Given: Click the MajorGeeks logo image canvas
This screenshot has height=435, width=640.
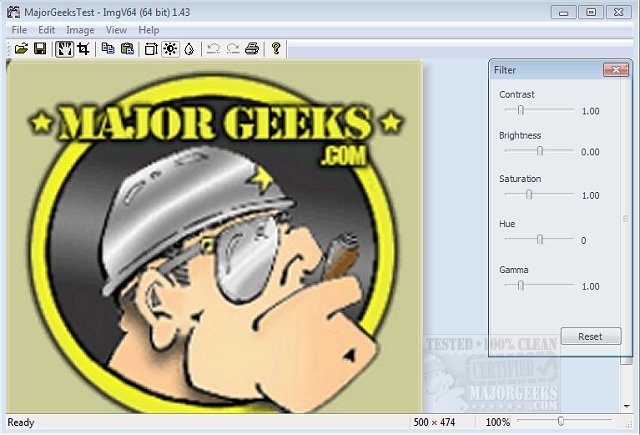Looking at the screenshot, I should (x=215, y=237).
